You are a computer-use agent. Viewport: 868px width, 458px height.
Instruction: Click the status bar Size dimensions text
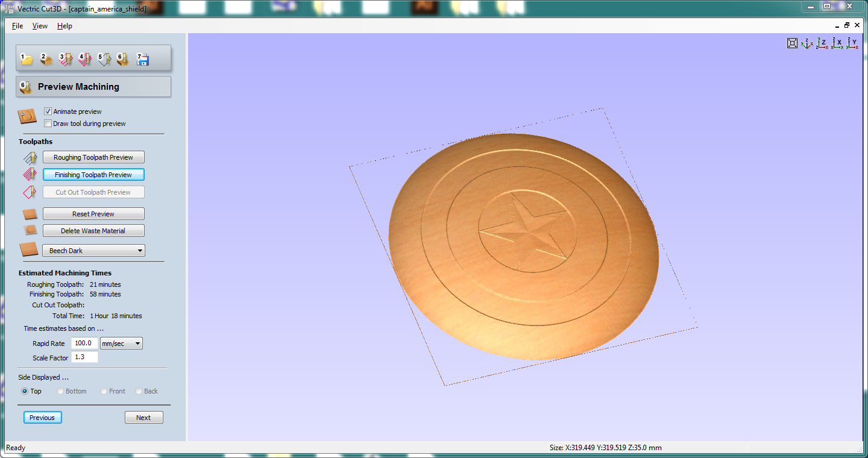click(x=605, y=448)
